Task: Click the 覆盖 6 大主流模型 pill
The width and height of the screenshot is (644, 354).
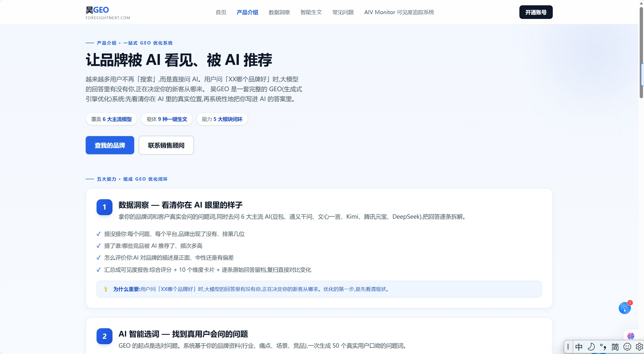Action: point(111,119)
